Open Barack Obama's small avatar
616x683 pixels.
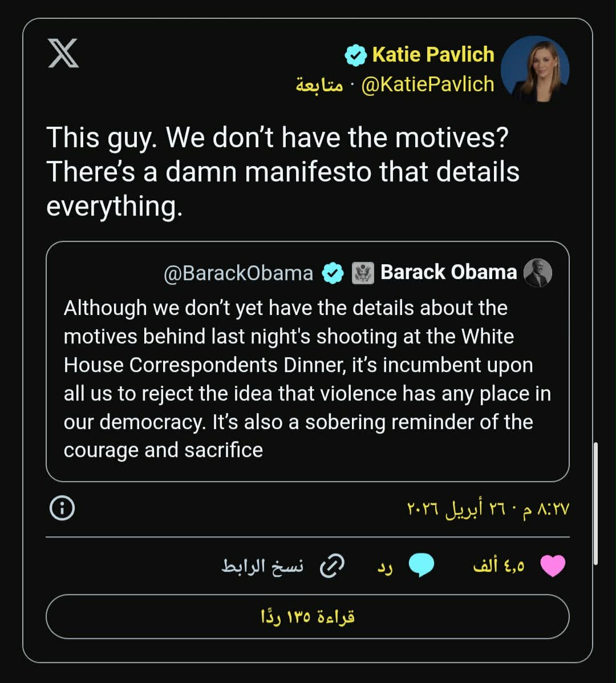pyautogui.click(x=537, y=273)
